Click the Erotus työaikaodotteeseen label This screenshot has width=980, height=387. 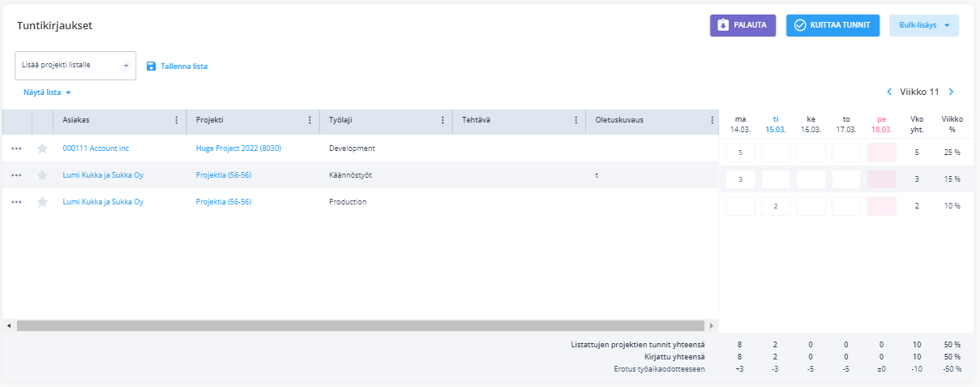coord(659,369)
